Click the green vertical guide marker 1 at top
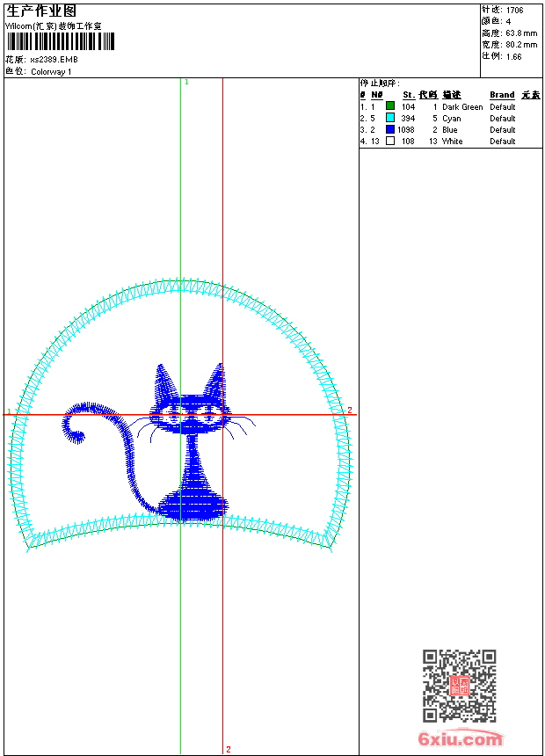Viewport: 545px width, 756px height. [x=186, y=82]
